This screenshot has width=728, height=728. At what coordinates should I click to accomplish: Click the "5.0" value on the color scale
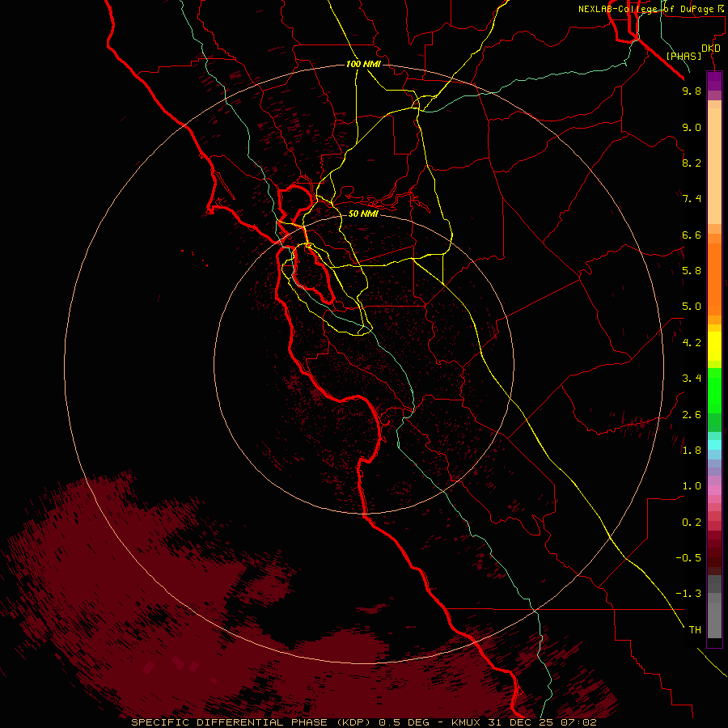[692, 307]
